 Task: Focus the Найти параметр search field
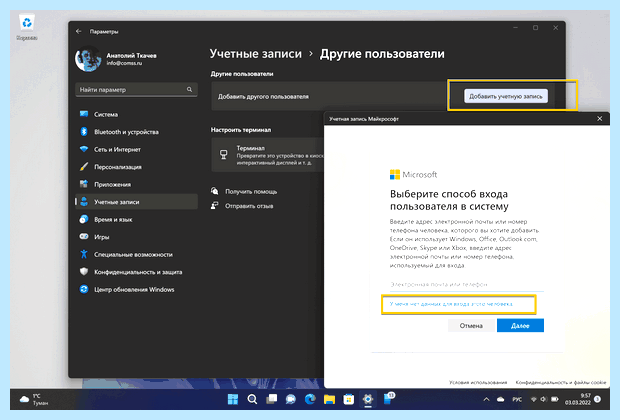tap(136, 90)
